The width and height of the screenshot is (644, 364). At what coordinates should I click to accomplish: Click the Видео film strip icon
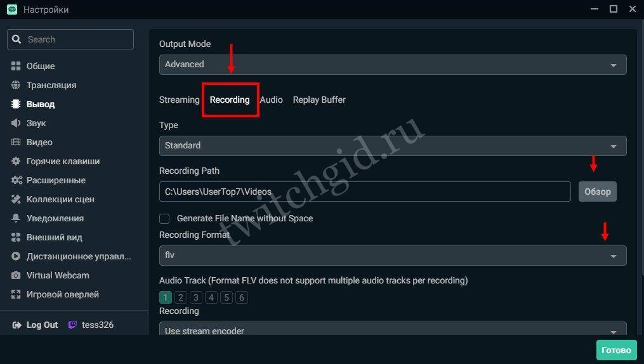16,142
